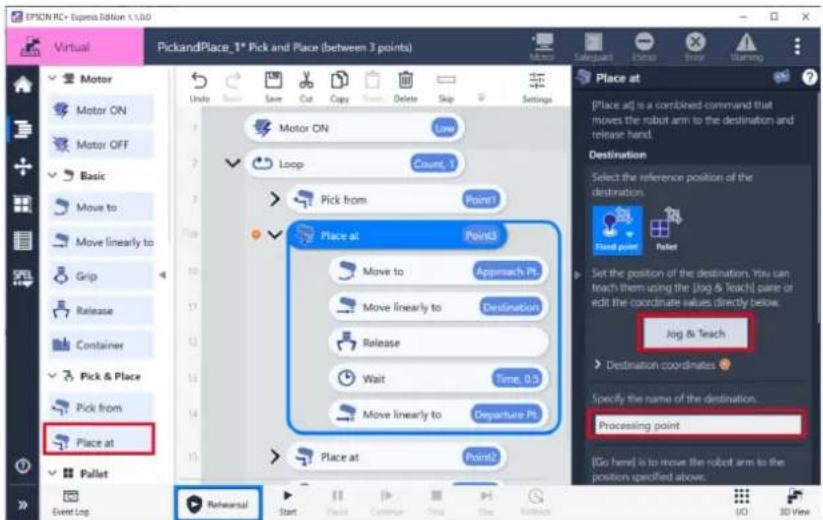This screenshot has width=823, height=520.
Task: Select Motor OFF command in palette
Action: 101,144
